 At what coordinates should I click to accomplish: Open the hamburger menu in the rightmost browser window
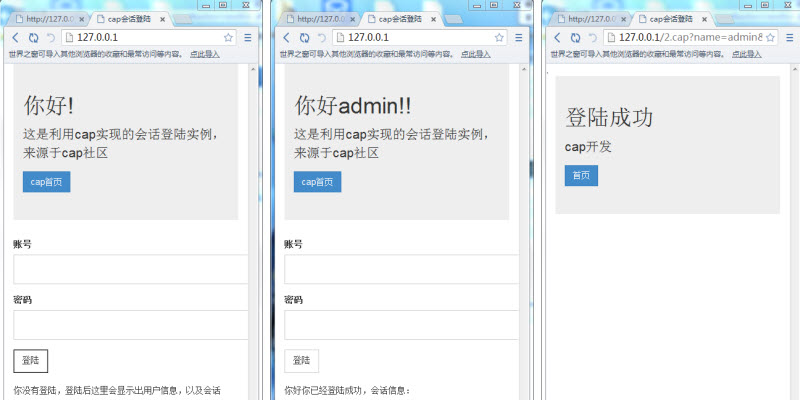790,37
